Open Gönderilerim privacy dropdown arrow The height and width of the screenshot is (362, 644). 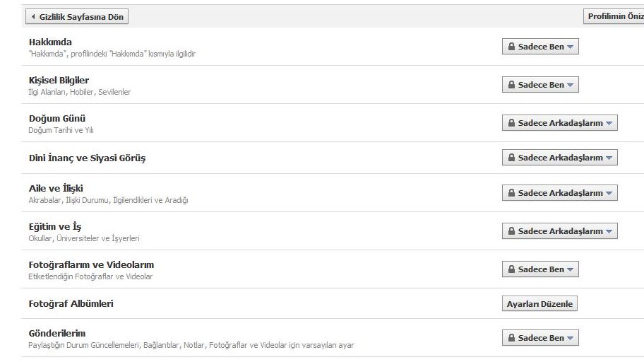tap(571, 339)
